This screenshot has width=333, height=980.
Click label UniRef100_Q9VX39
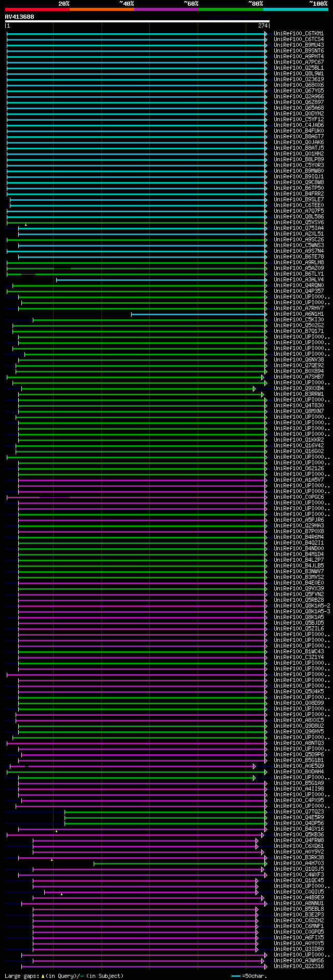[299, 589]
